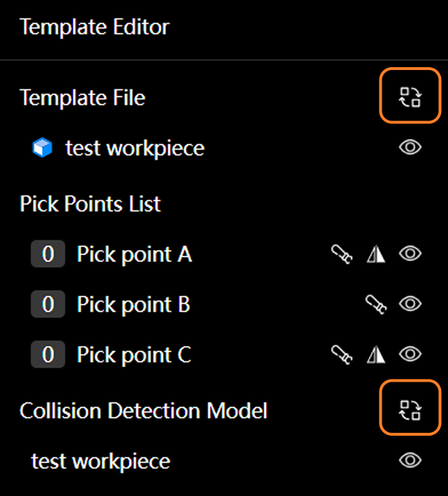The width and height of the screenshot is (448, 496).
Task: Replace the Template File model
Action: [x=410, y=97]
